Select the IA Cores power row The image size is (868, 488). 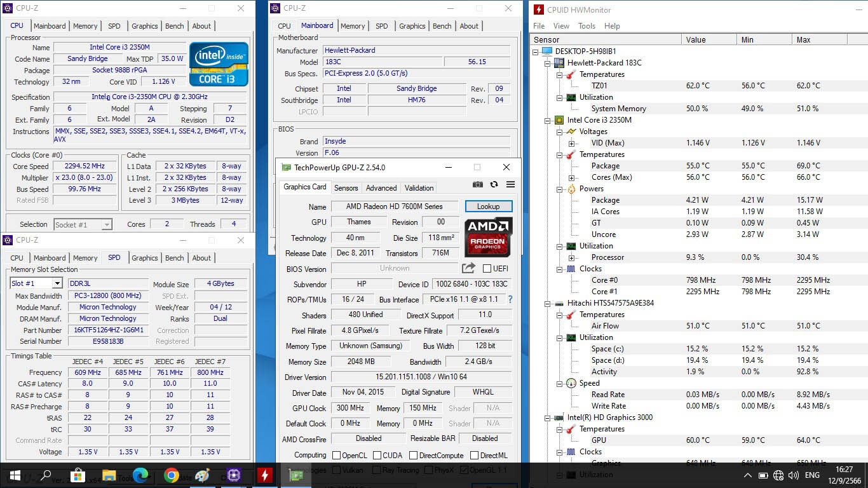(x=699, y=212)
